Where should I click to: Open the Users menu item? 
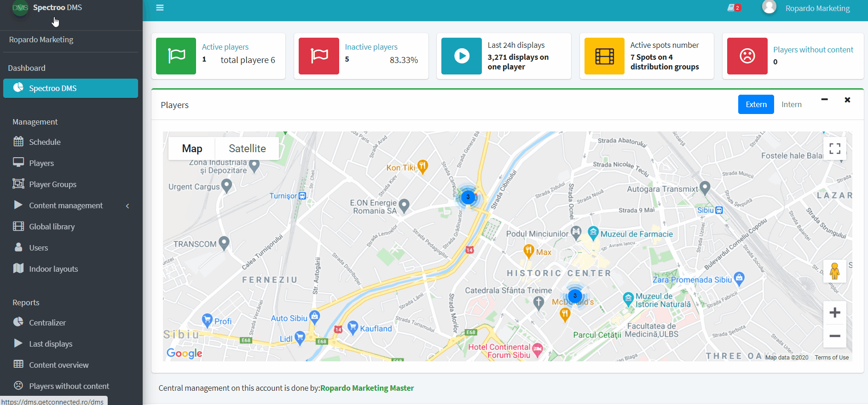pyautogui.click(x=71, y=248)
